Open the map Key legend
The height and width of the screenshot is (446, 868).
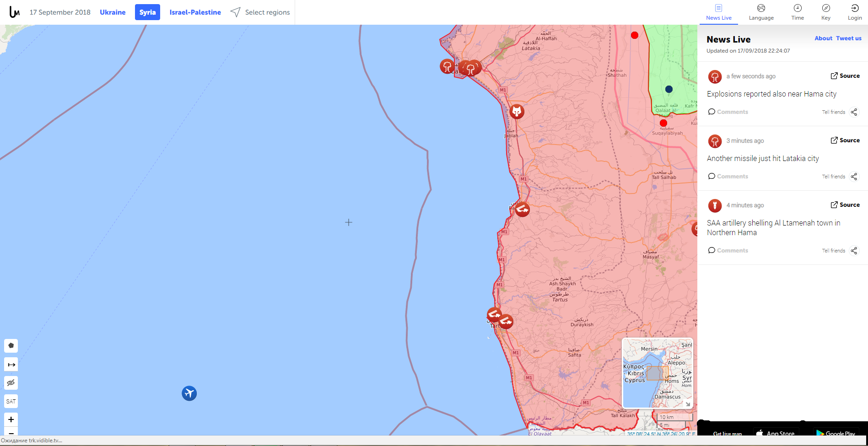coord(826,12)
